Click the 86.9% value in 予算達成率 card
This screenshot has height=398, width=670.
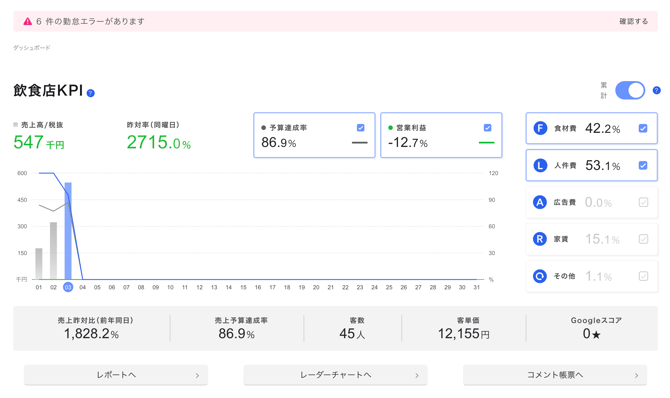click(x=279, y=142)
